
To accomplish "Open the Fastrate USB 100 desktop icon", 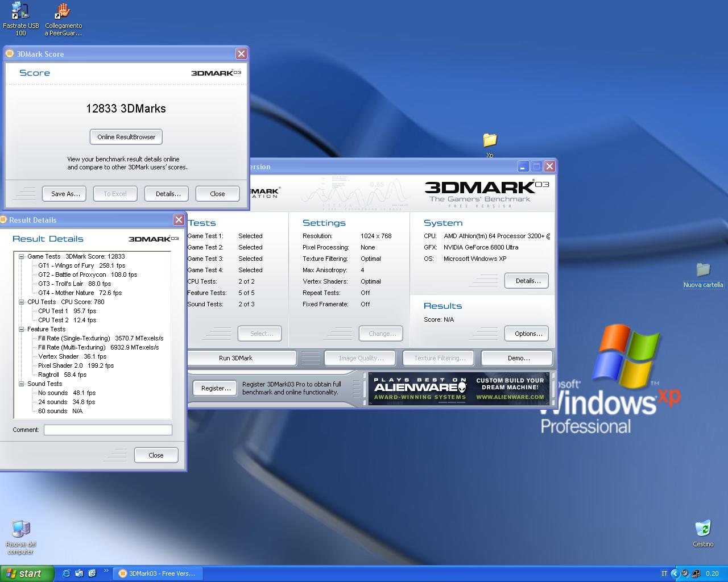I will click(x=20, y=11).
